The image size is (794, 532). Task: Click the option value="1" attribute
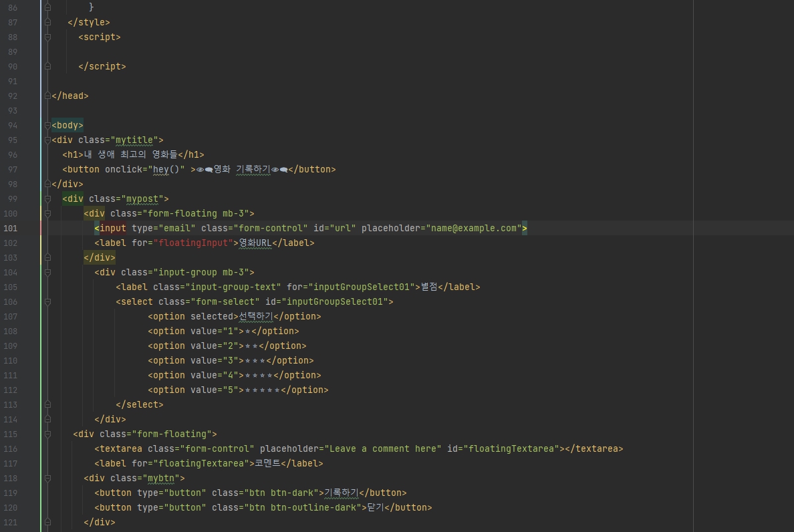[x=214, y=331]
